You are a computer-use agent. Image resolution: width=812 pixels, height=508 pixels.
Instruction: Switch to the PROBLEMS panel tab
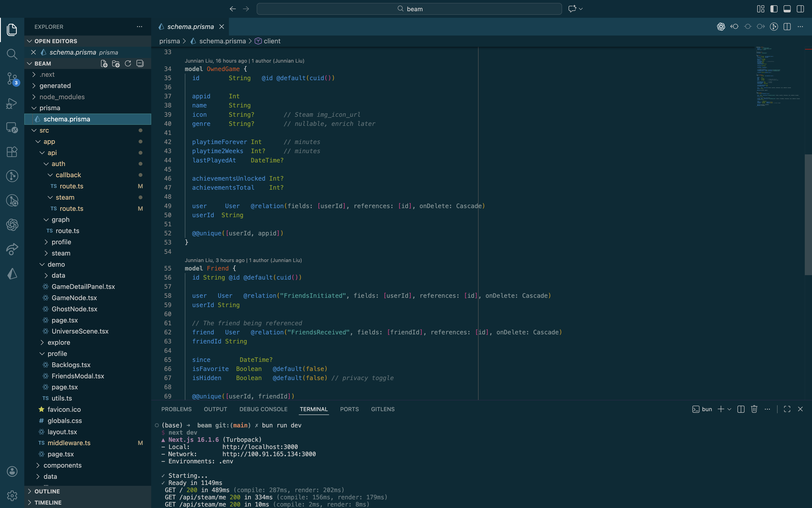[176, 409]
